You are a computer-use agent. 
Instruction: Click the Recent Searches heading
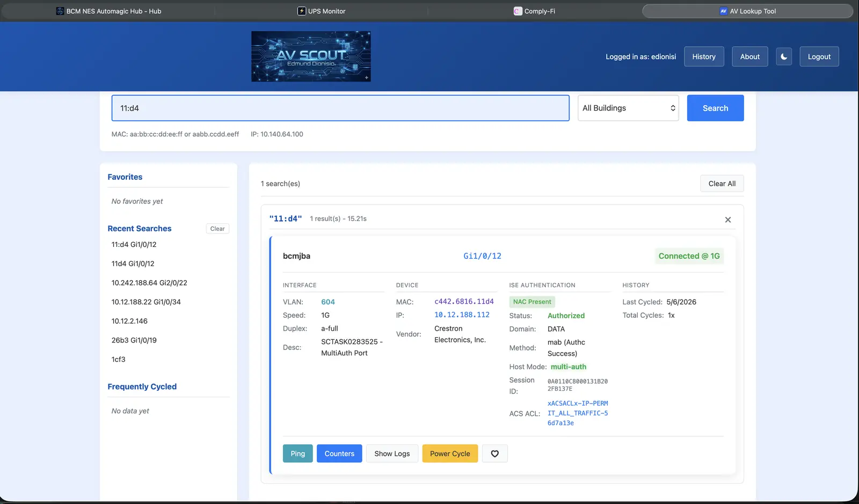140,229
